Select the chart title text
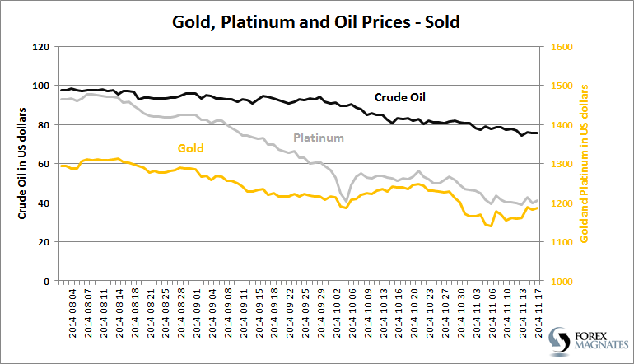This screenshot has width=634, height=364. 316,20
